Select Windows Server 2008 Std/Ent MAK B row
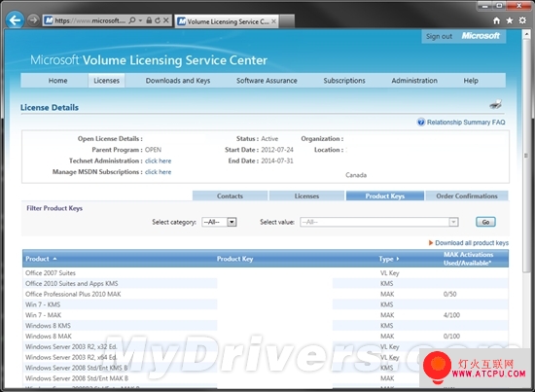 (266, 378)
